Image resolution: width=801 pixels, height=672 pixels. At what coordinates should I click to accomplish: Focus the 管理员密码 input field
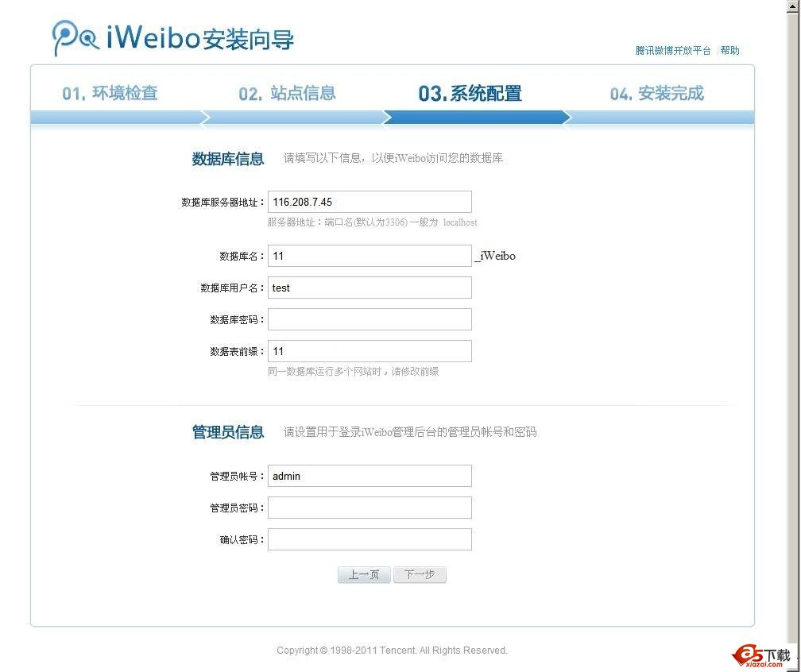point(370,508)
